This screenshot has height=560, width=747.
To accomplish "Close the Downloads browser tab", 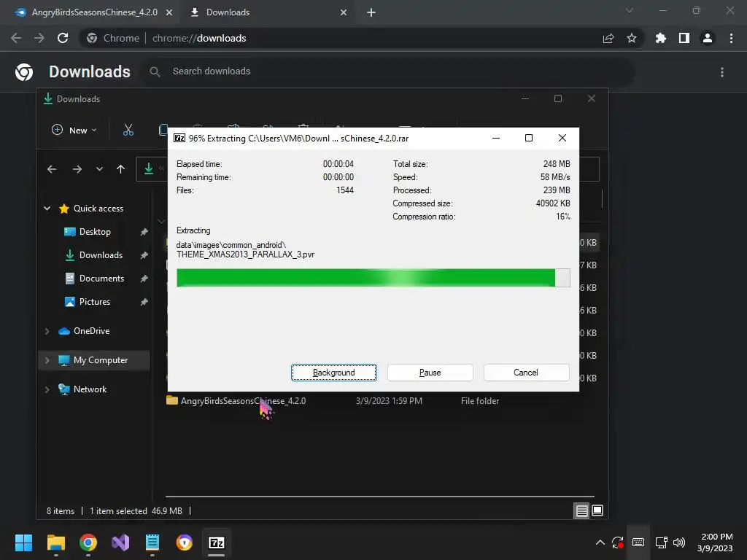I will click(x=344, y=12).
